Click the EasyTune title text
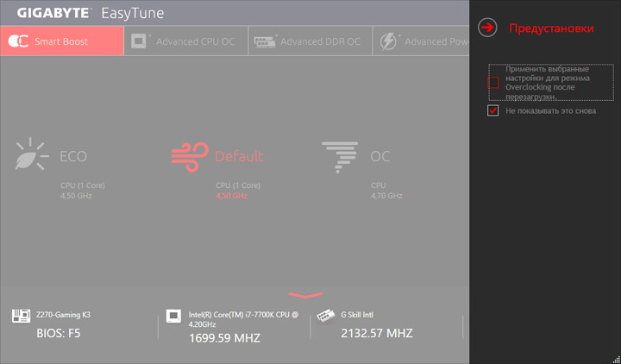This screenshot has height=364, width=621. (x=133, y=14)
